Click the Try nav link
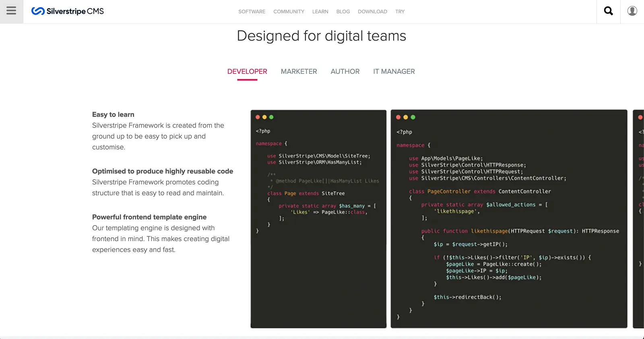Image resolution: width=644 pixels, height=339 pixels. click(x=400, y=12)
